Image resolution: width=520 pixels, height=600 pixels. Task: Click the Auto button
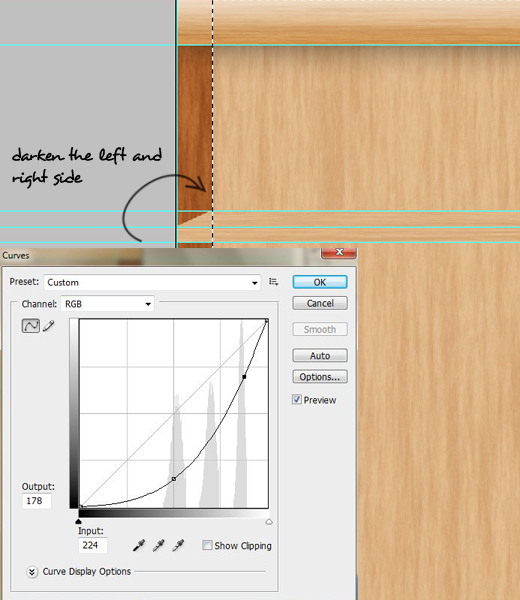[x=320, y=355]
